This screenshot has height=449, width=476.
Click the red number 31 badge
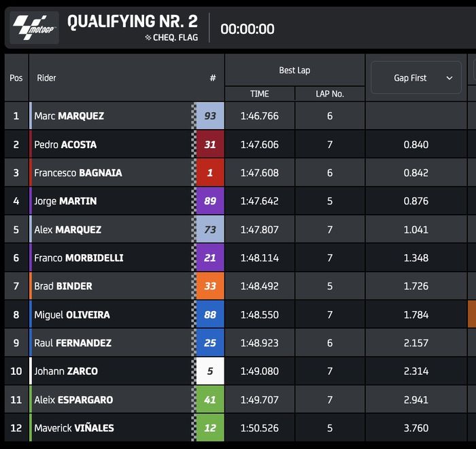coord(210,145)
